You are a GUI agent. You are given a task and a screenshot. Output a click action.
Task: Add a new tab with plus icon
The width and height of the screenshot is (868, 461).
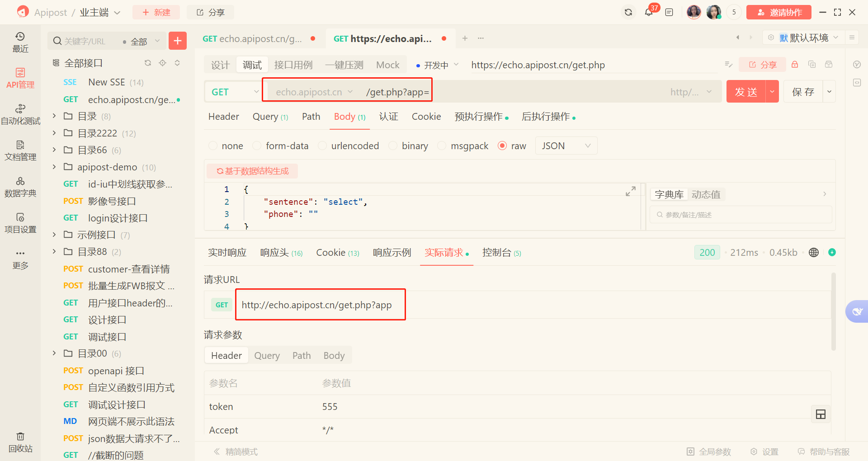click(465, 38)
